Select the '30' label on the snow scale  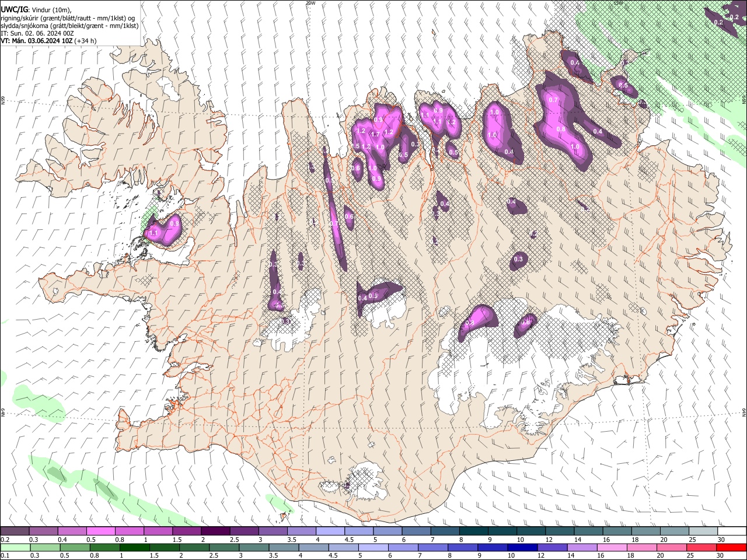click(x=721, y=540)
